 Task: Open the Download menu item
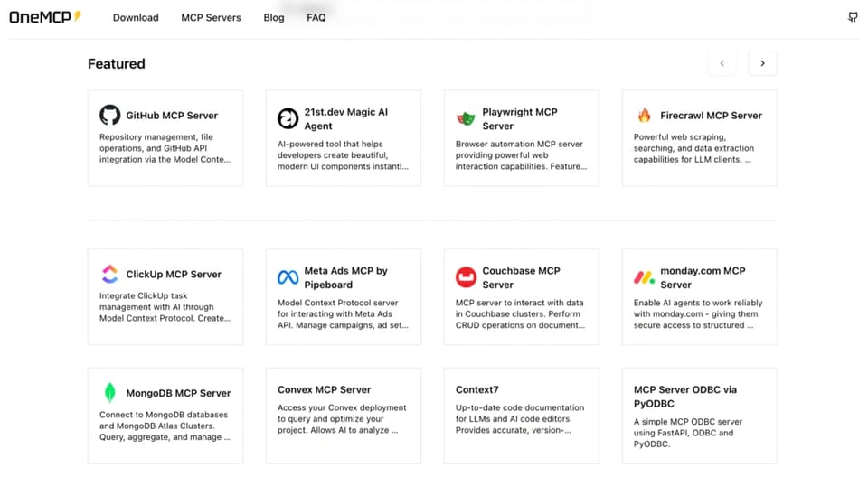(x=136, y=17)
